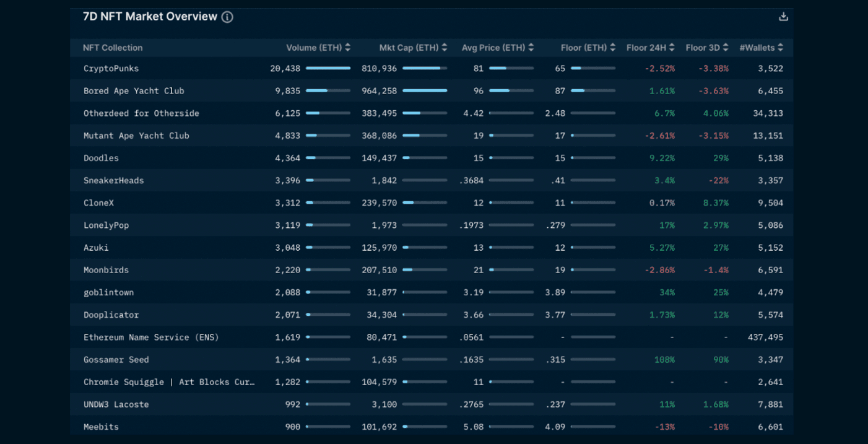This screenshot has height=444, width=868.
Task: Select the Azuki collection name
Action: [x=96, y=248]
